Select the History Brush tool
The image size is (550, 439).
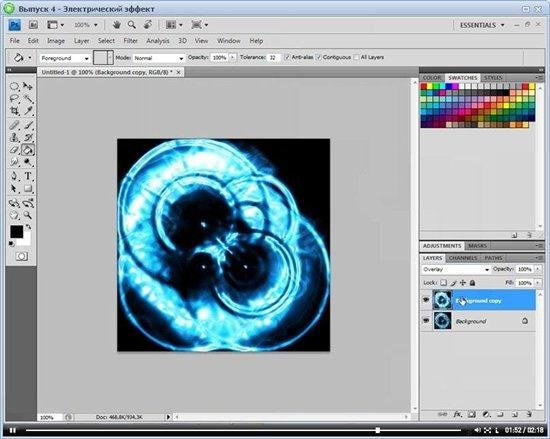(x=28, y=137)
